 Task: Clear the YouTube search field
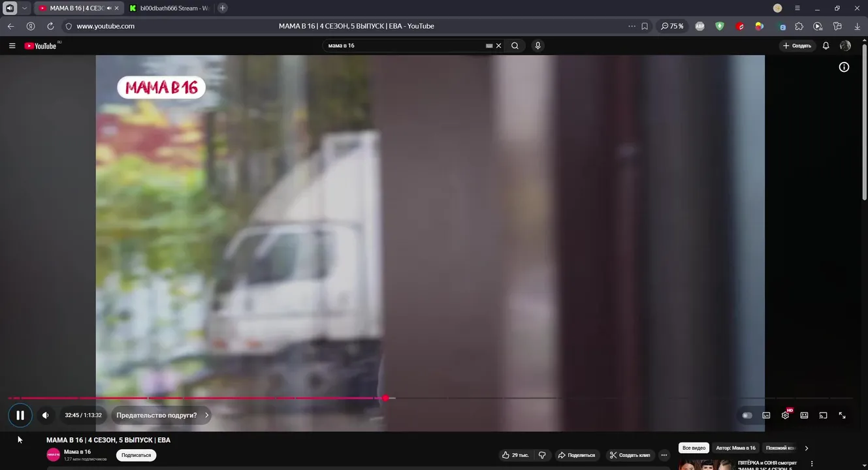(x=499, y=46)
